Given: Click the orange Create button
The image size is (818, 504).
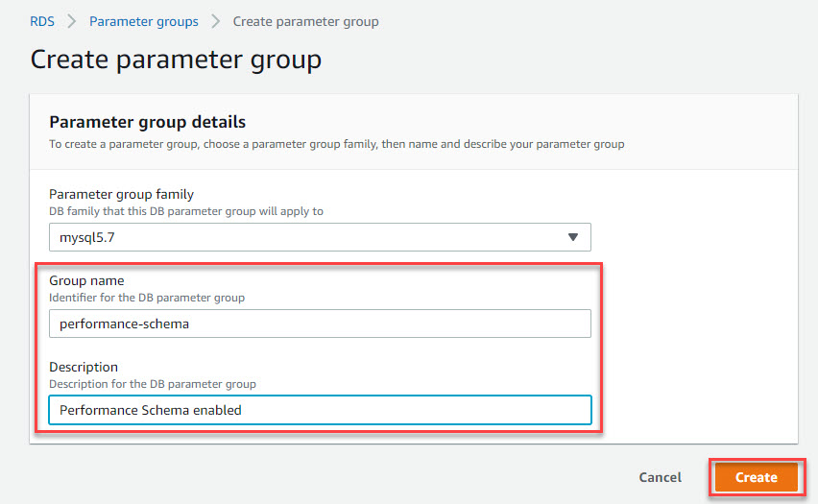Looking at the screenshot, I should [x=756, y=477].
